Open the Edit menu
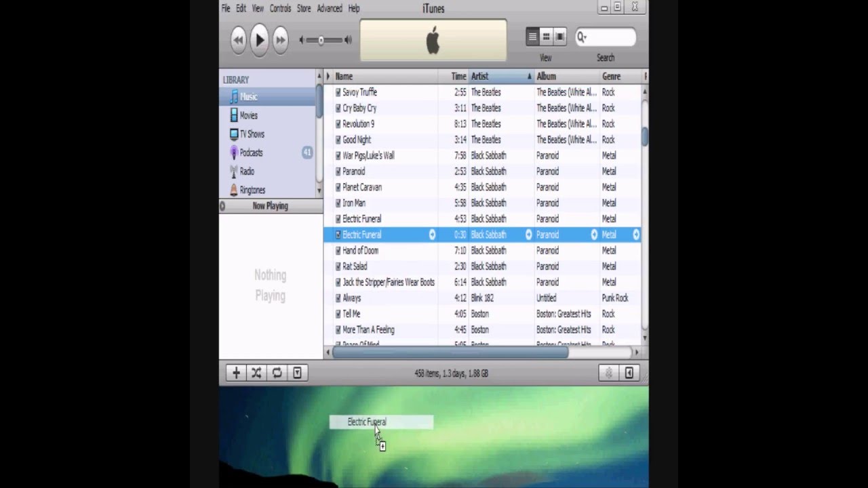The image size is (868, 488). click(x=241, y=8)
